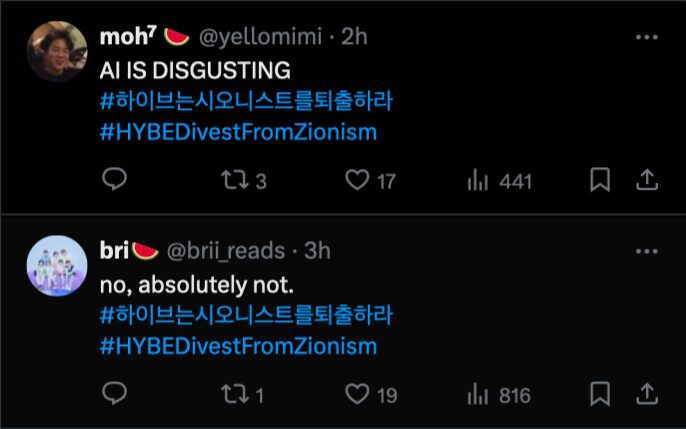
Task: Open the @brii_reads profile handle
Action: tap(226, 251)
